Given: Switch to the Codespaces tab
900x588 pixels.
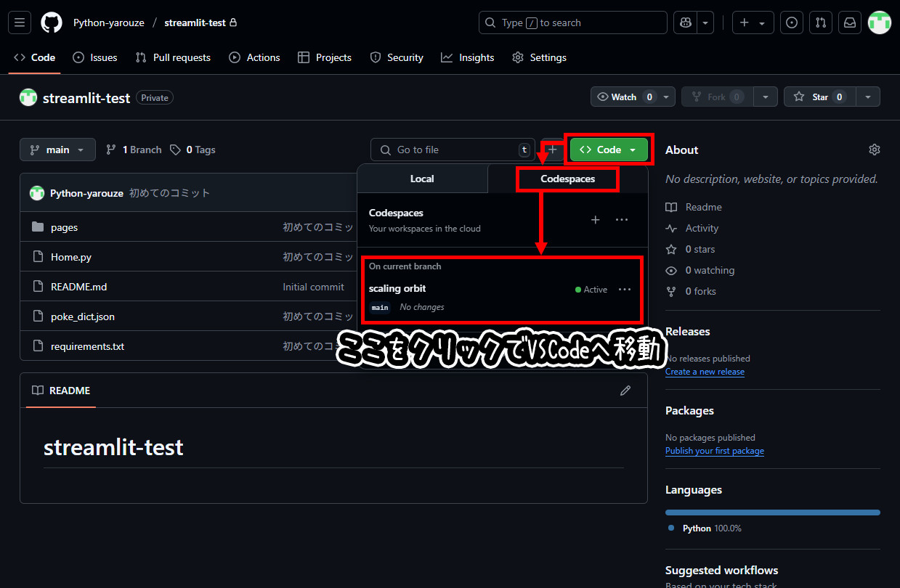Looking at the screenshot, I should tap(567, 179).
